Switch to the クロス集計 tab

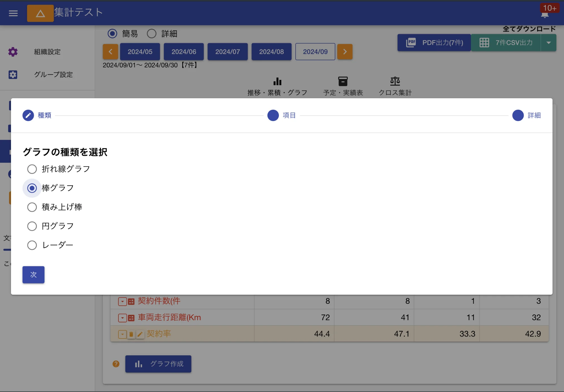coord(395,86)
